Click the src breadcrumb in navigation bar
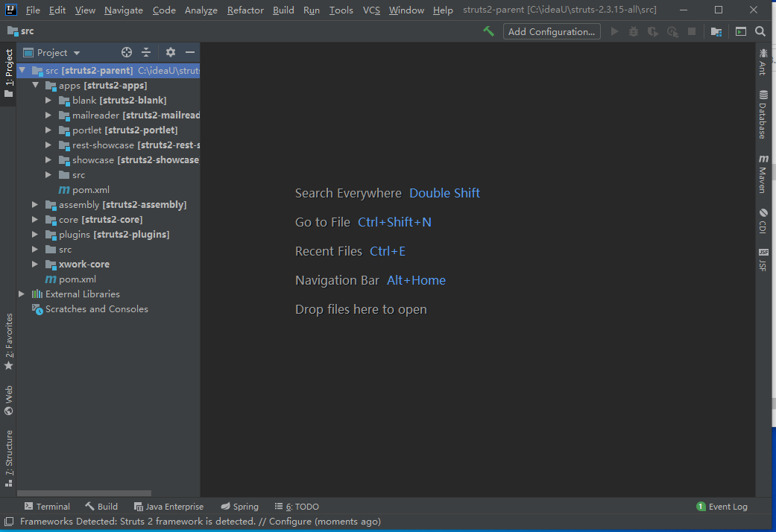Screen dimensions: 776x532 click(21, 31)
